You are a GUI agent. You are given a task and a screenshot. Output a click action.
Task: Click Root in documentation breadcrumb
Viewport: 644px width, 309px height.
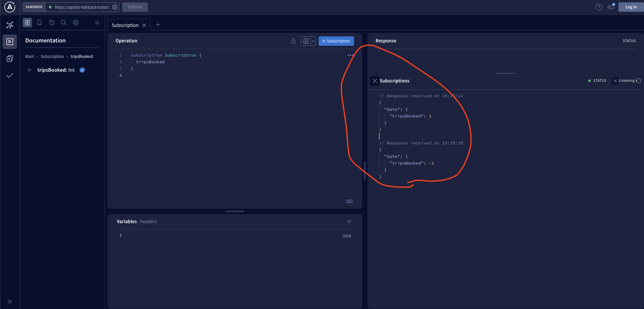tap(30, 57)
